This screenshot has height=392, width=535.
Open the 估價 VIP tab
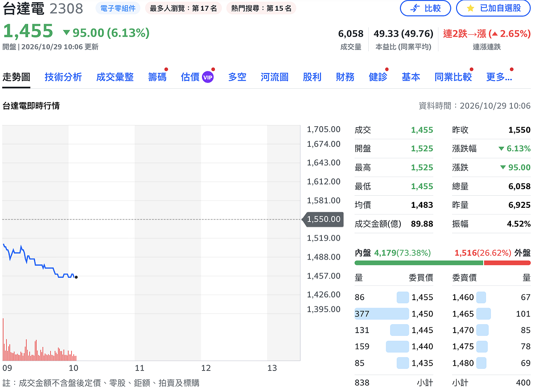(x=197, y=77)
